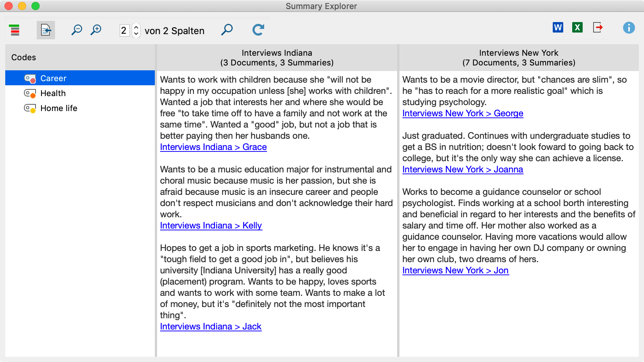Click the export file icon
Viewport: 644px width, 362px height.
598,27
